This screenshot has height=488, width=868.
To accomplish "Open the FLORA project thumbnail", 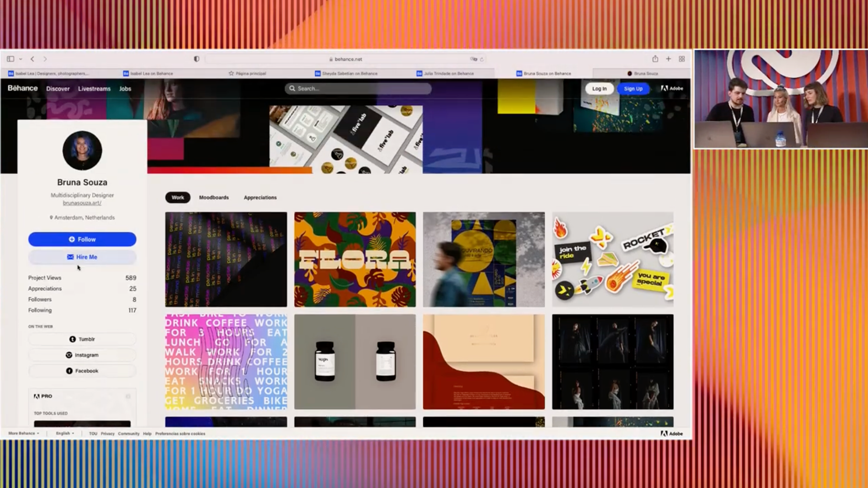I will point(355,259).
